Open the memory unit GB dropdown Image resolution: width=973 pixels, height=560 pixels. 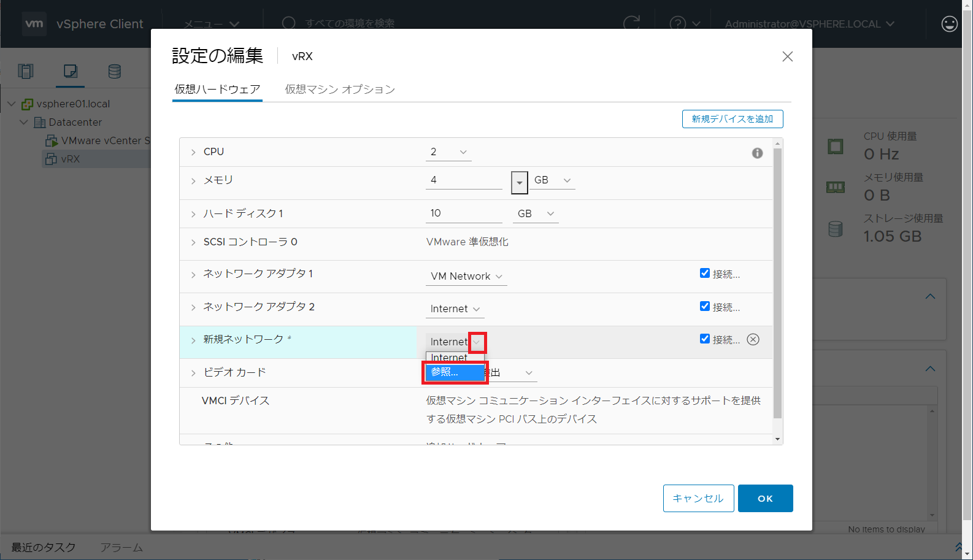click(x=552, y=180)
